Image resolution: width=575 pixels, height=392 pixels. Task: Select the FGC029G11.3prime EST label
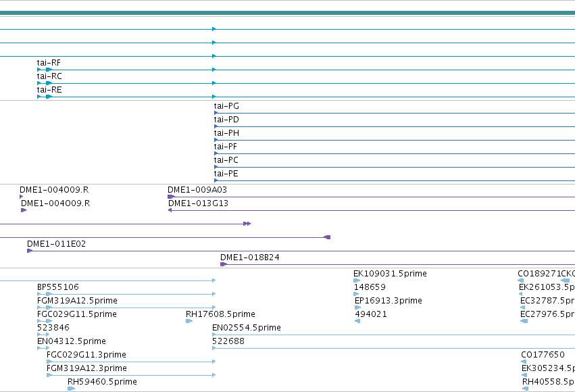(x=86, y=355)
